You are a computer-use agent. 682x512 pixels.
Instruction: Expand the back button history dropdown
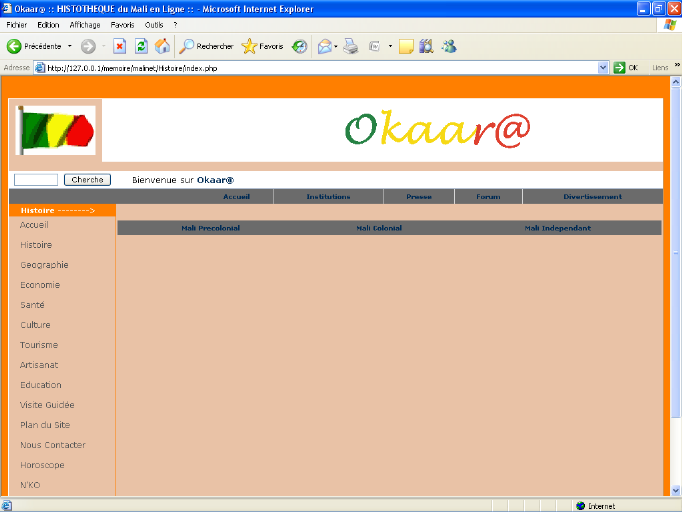70,46
